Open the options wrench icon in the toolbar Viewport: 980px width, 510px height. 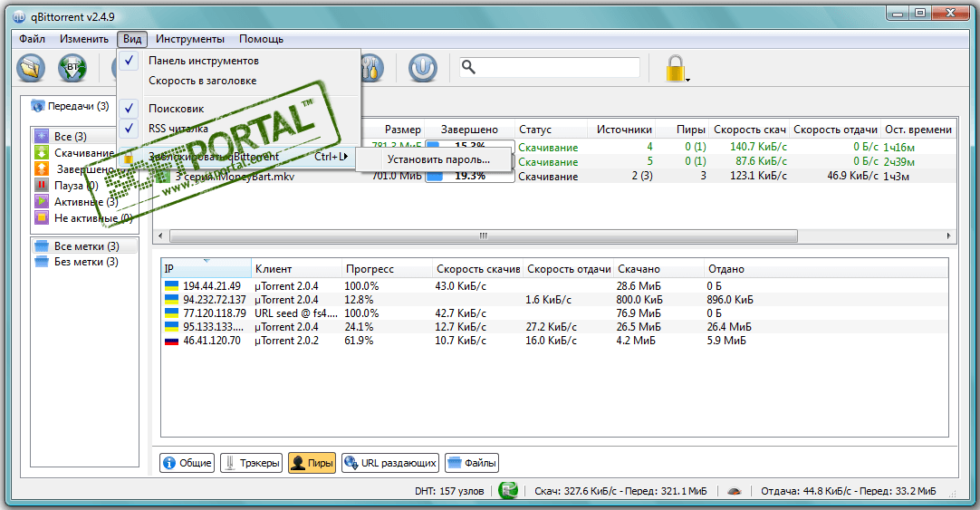click(372, 69)
